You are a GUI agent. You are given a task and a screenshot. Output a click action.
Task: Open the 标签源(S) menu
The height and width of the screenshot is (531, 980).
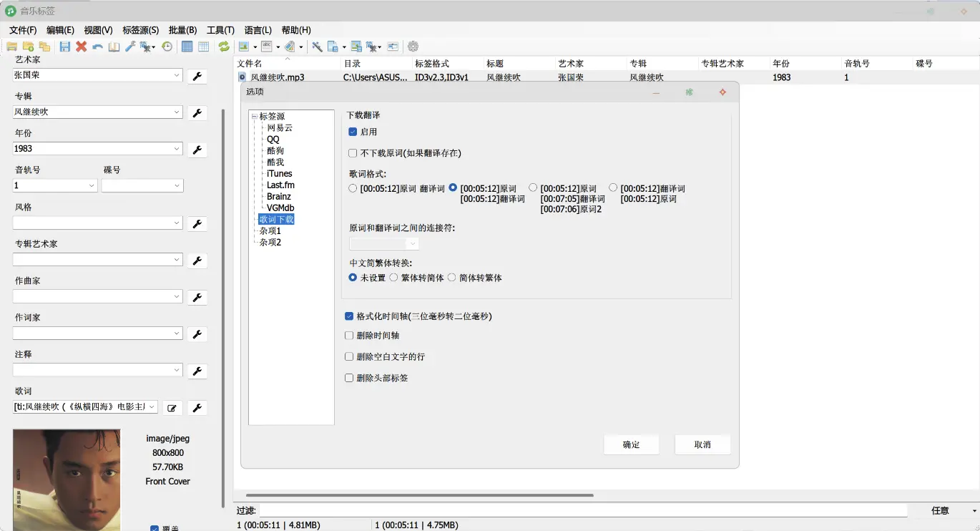tap(140, 30)
